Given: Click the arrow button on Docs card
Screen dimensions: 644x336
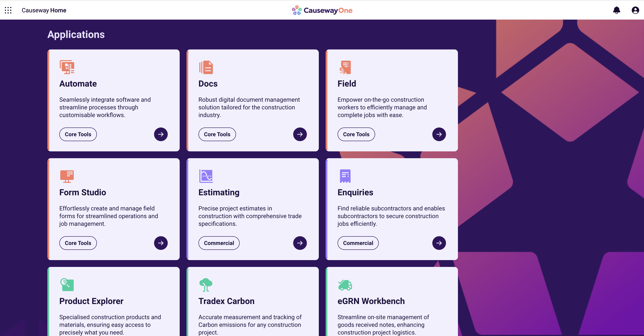Looking at the screenshot, I should [300, 134].
